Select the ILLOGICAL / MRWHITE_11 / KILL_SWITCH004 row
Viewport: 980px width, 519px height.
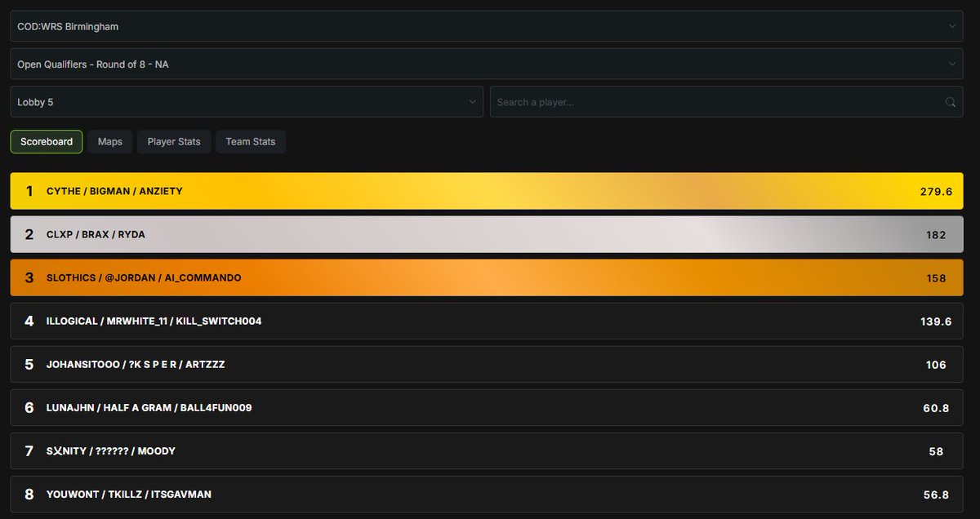point(487,321)
